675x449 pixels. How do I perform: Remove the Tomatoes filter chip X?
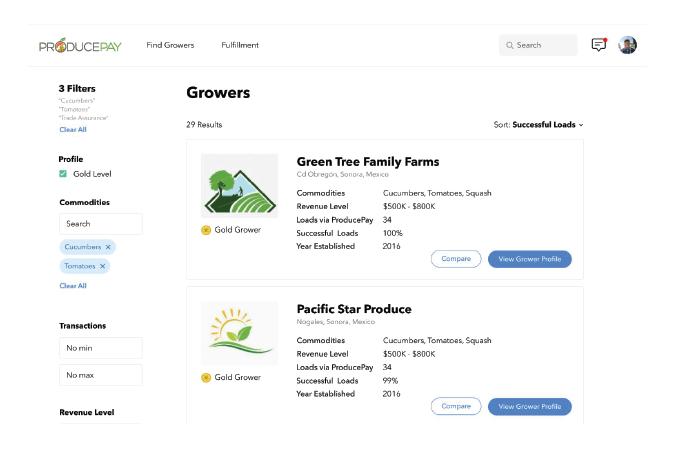[x=102, y=266]
